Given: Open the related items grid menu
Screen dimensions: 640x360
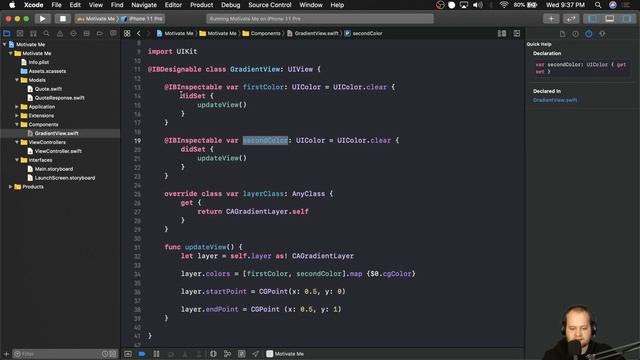Looking at the screenshot, I should pyautogui.click(x=127, y=33).
